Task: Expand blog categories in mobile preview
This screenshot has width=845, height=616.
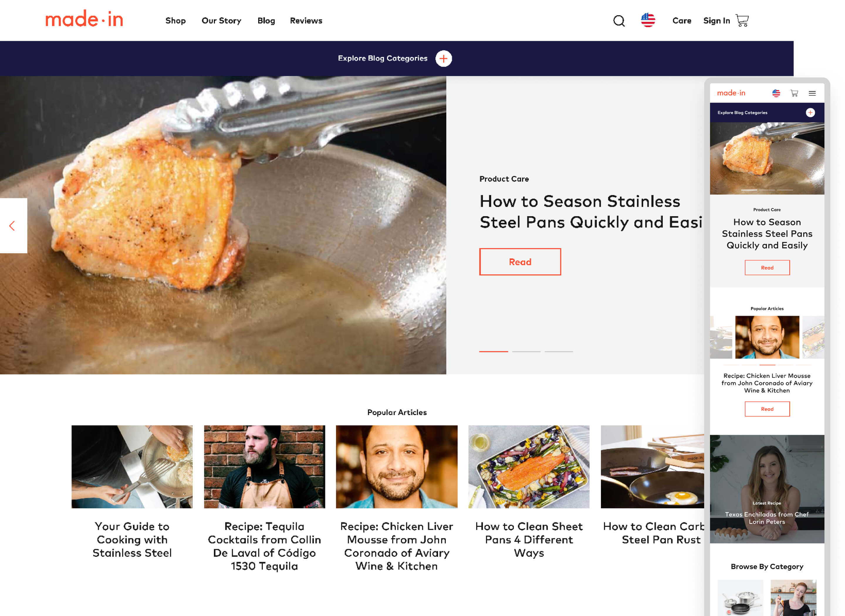Action: click(810, 113)
